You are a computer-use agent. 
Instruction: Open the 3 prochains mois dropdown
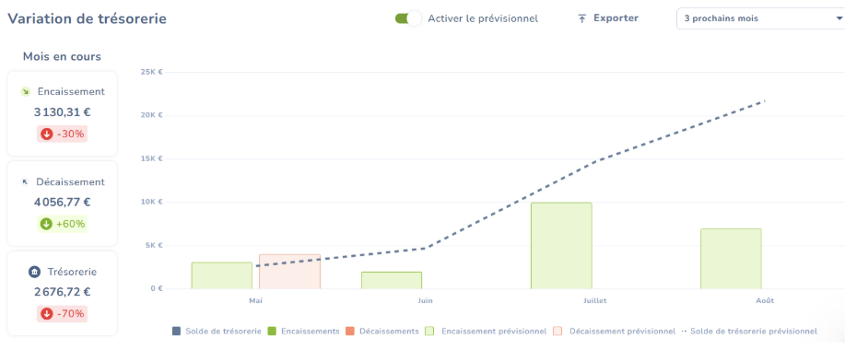761,18
